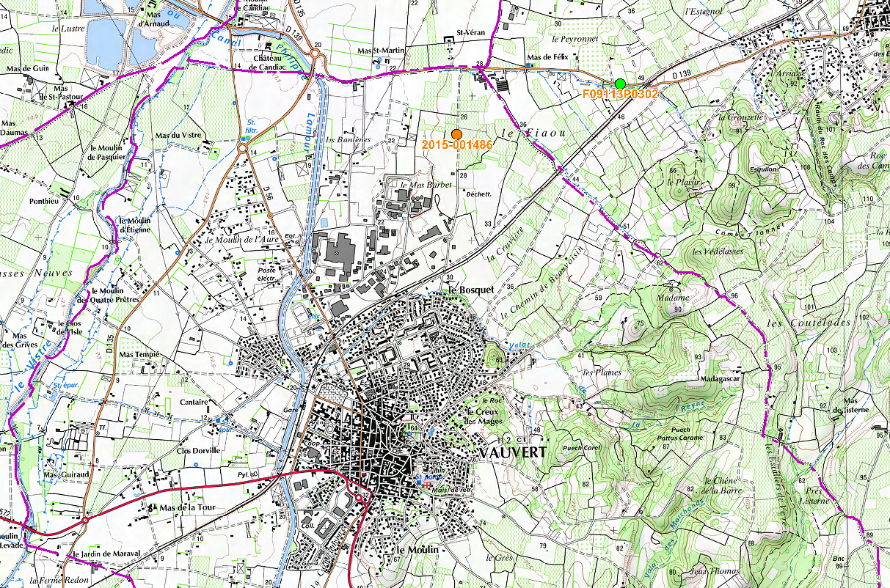This screenshot has width=890, height=588.
Task: Click the Château de Candiac label
Action: [x=274, y=62]
